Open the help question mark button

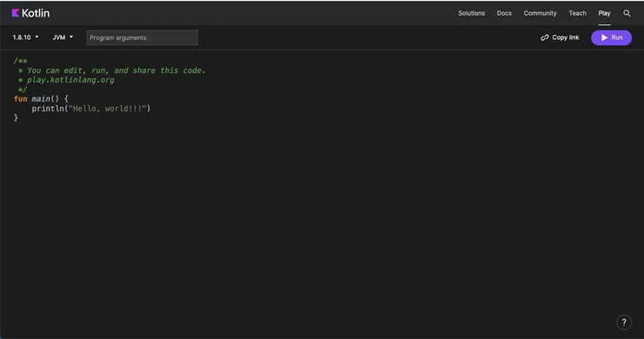[x=624, y=322]
